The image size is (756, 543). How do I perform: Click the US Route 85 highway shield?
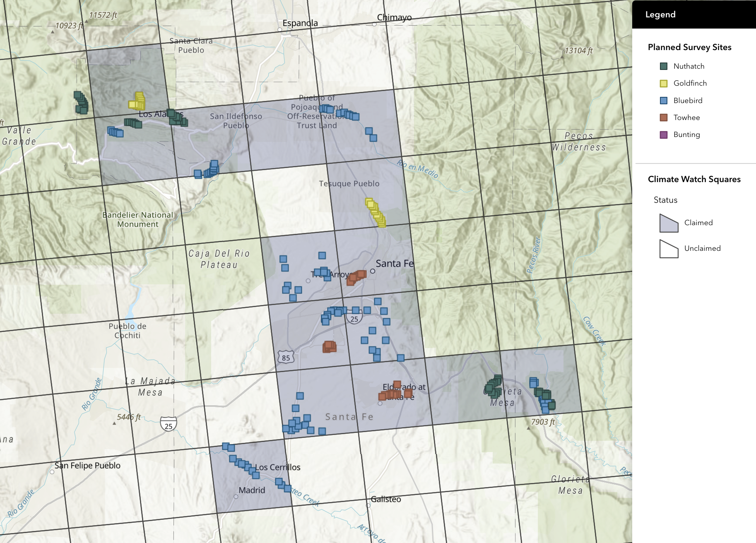pos(286,358)
